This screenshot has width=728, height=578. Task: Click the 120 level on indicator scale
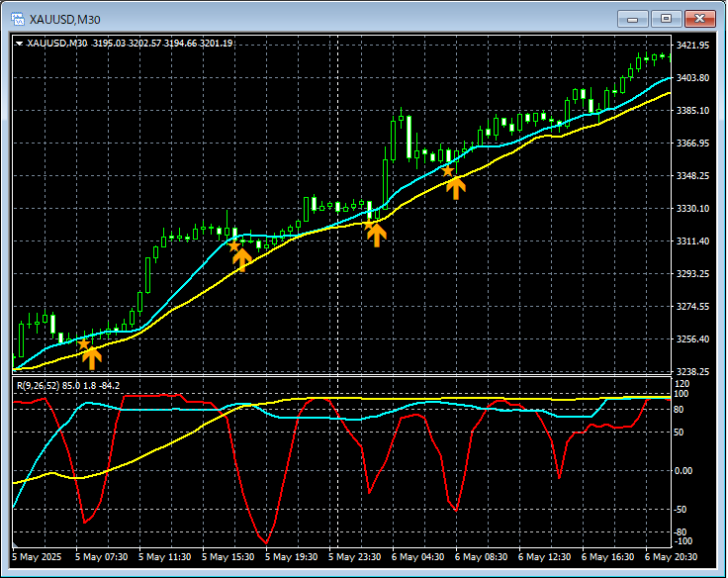(x=682, y=384)
